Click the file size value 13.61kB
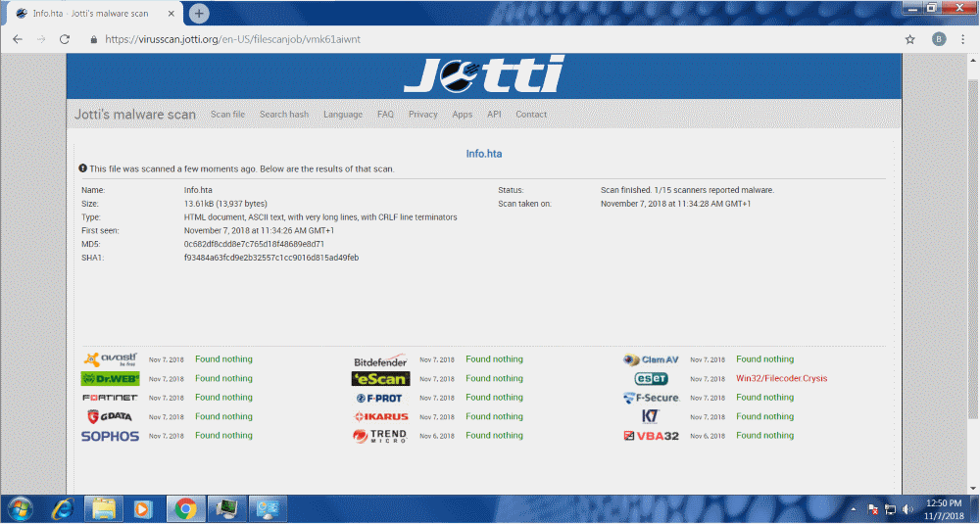Image resolution: width=980 pixels, height=524 pixels. [225, 204]
